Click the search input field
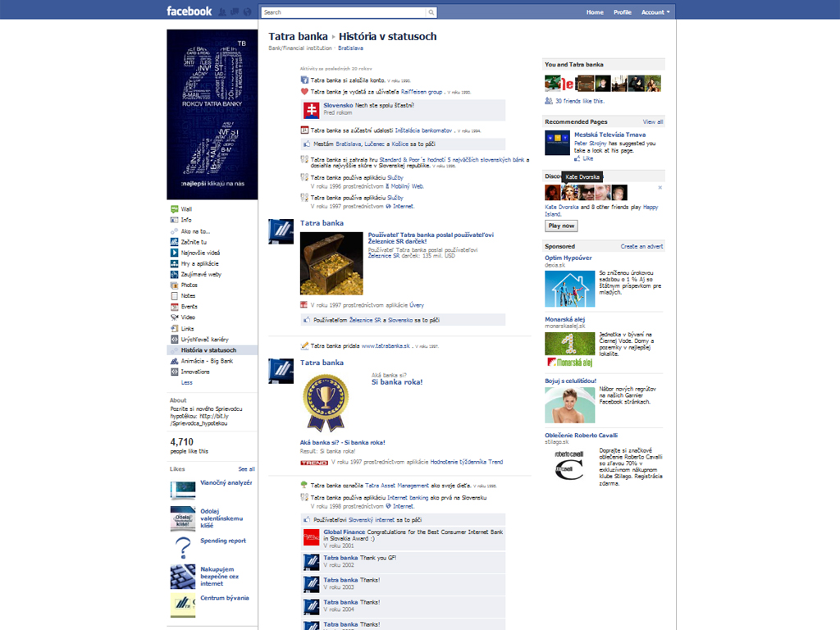840x630 pixels. click(344, 12)
